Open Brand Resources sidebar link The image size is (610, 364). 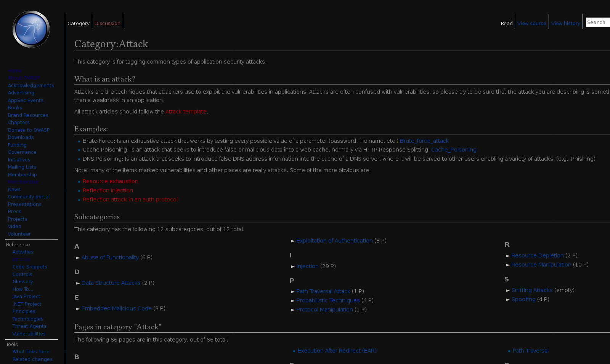pyautogui.click(x=28, y=115)
